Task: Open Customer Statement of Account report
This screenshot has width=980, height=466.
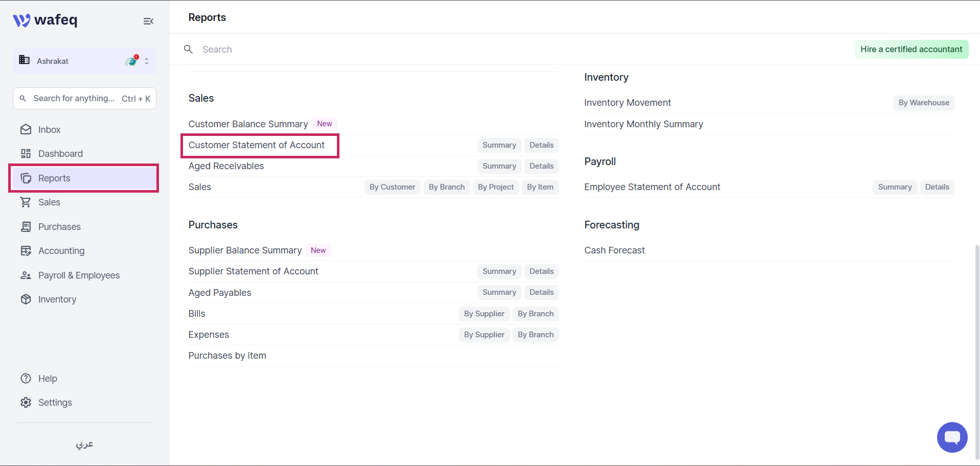Action: 256,145
